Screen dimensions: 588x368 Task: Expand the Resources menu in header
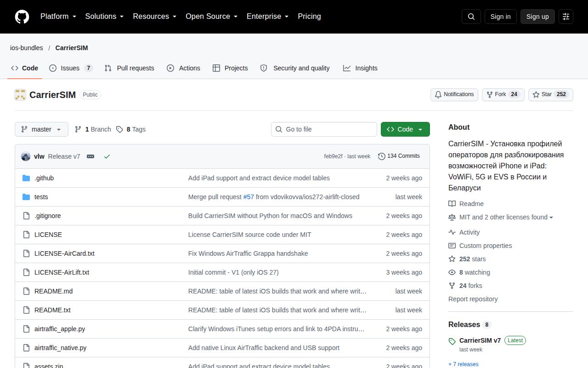click(x=155, y=17)
